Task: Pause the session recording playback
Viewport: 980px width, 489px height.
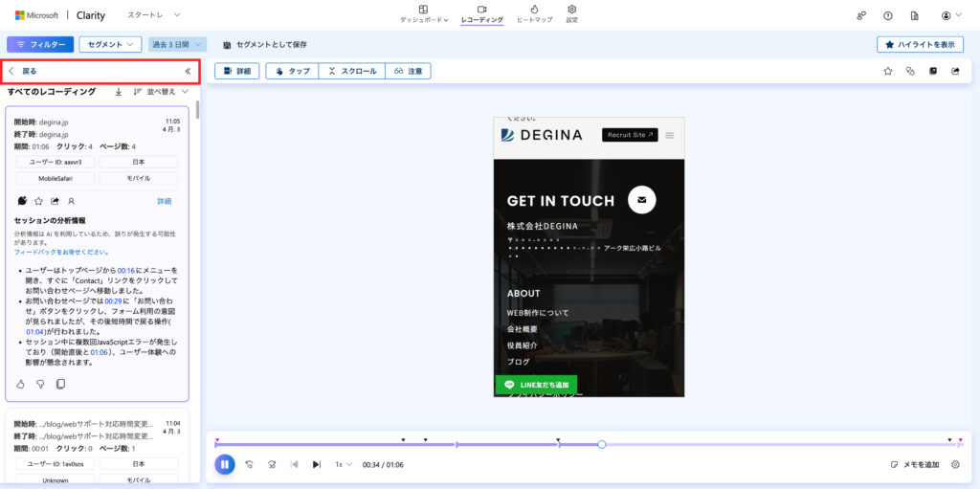Action: coord(224,464)
